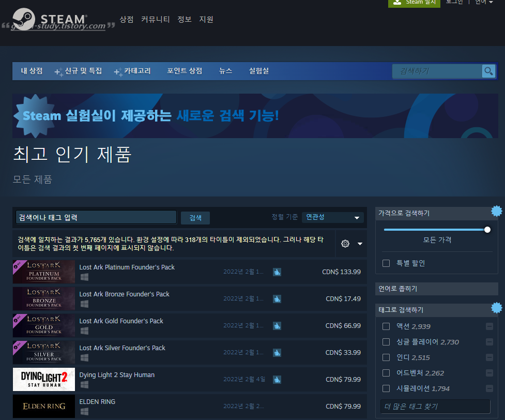This screenshot has width=505, height=420.
Task: Click thumbs-up review icon for Lost Ark Silver
Action: click(277, 353)
